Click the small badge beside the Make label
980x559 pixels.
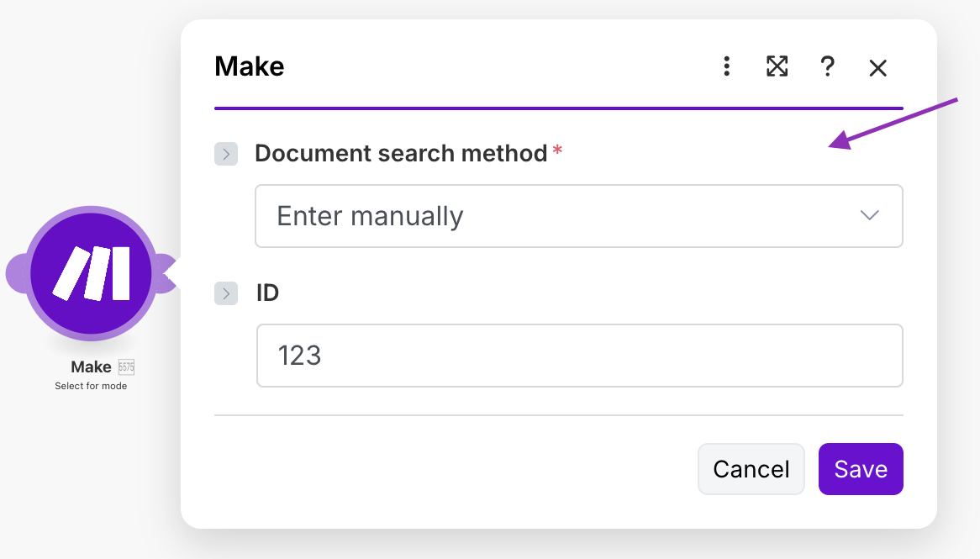pyautogui.click(x=126, y=367)
